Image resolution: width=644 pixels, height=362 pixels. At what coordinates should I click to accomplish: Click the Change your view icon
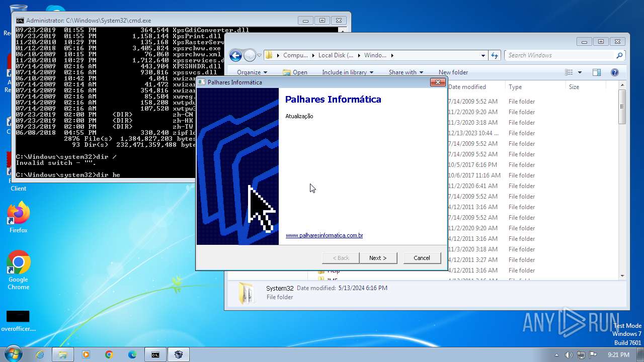click(569, 72)
